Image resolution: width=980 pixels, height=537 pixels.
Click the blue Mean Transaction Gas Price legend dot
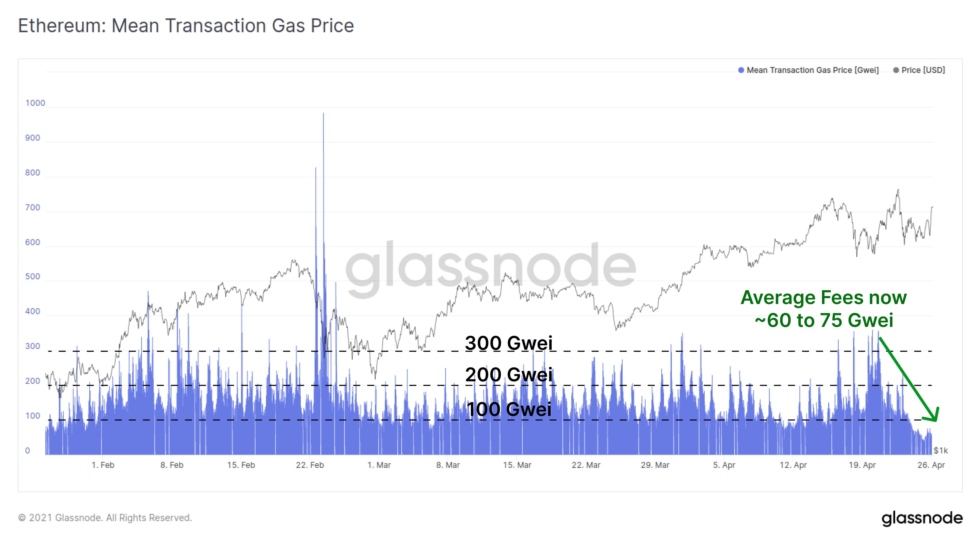click(x=741, y=70)
